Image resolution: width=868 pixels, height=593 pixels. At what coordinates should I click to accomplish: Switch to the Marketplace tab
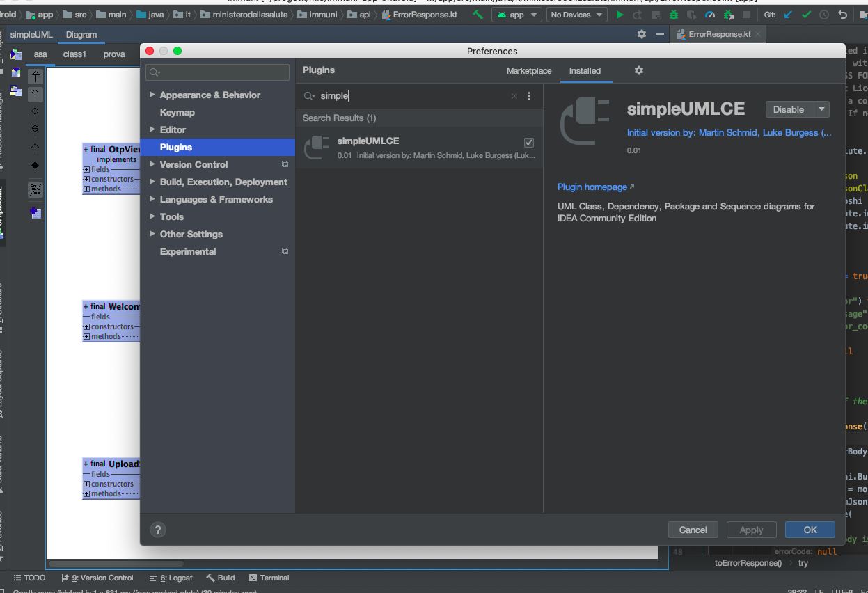click(529, 71)
